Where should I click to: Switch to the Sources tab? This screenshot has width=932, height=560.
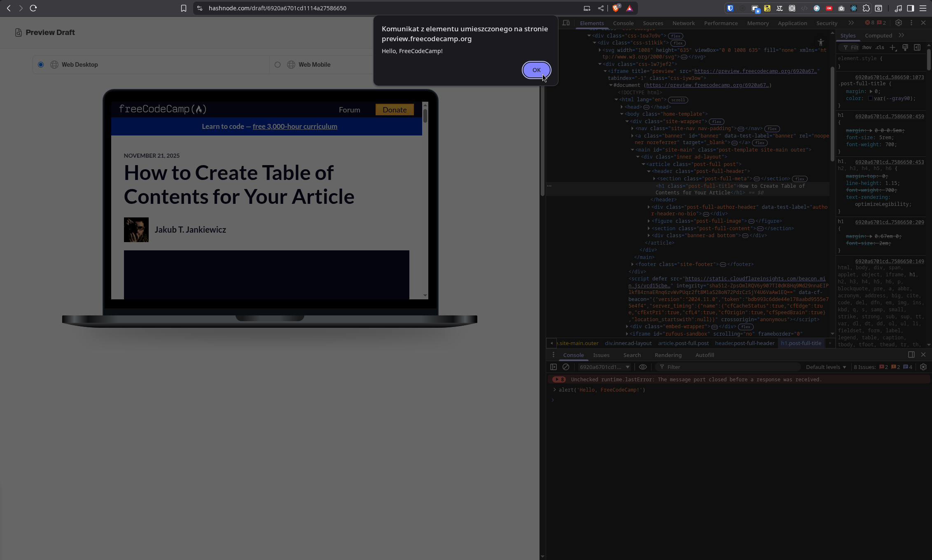[653, 23]
